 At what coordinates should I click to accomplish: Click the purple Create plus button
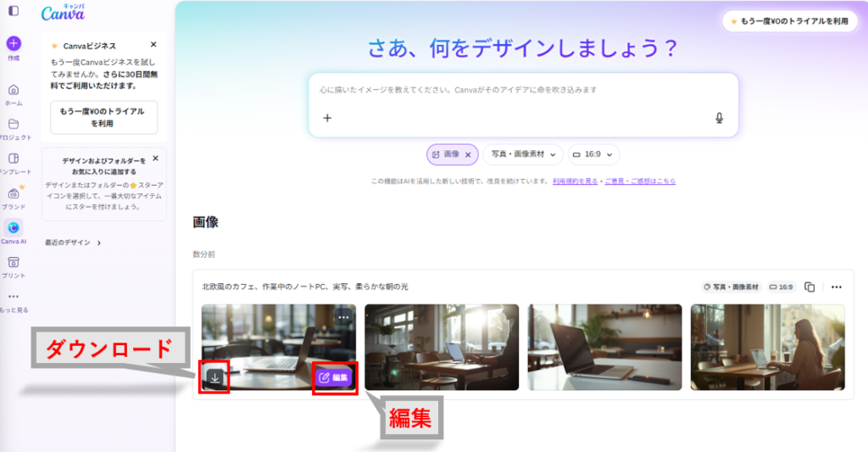(x=14, y=43)
